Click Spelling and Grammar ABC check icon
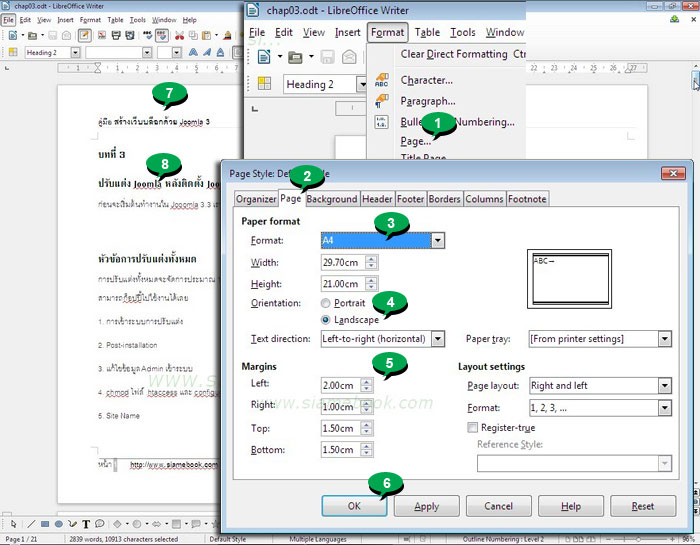 (x=147, y=35)
